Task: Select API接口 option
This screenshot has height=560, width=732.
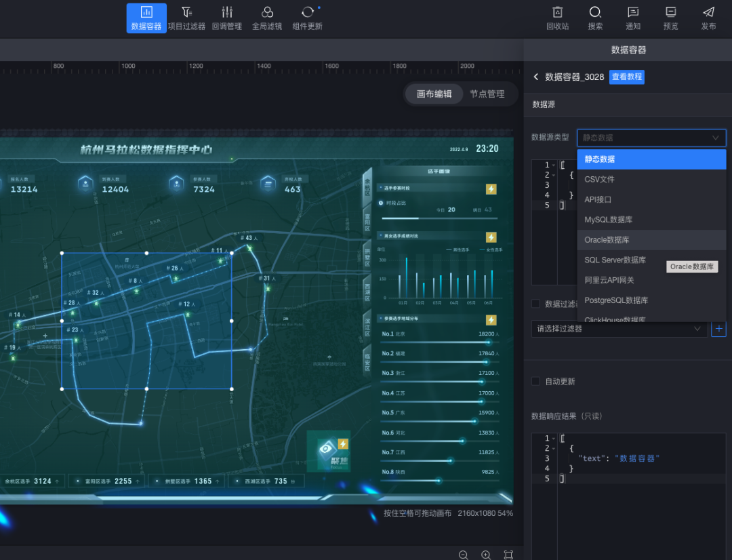Action: [651, 199]
